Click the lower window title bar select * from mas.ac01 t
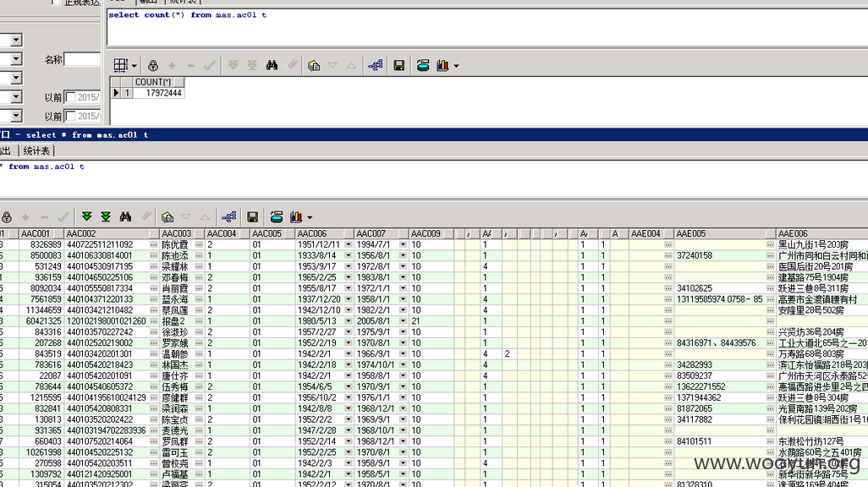The image size is (868, 487). tap(434, 134)
